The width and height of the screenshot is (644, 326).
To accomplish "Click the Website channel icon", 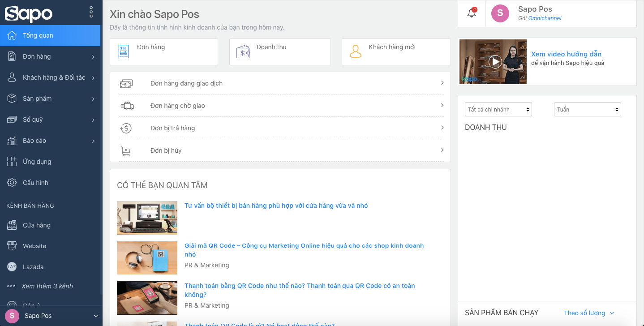I will pyautogui.click(x=12, y=246).
